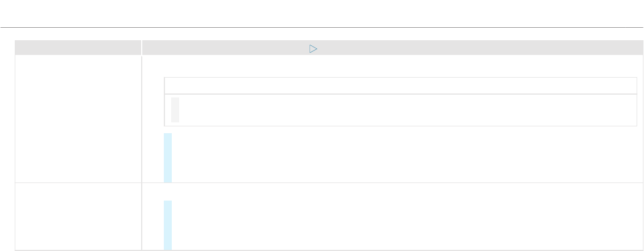
Task: Click the column divider left of the upper blue bar
Action: [142, 119]
